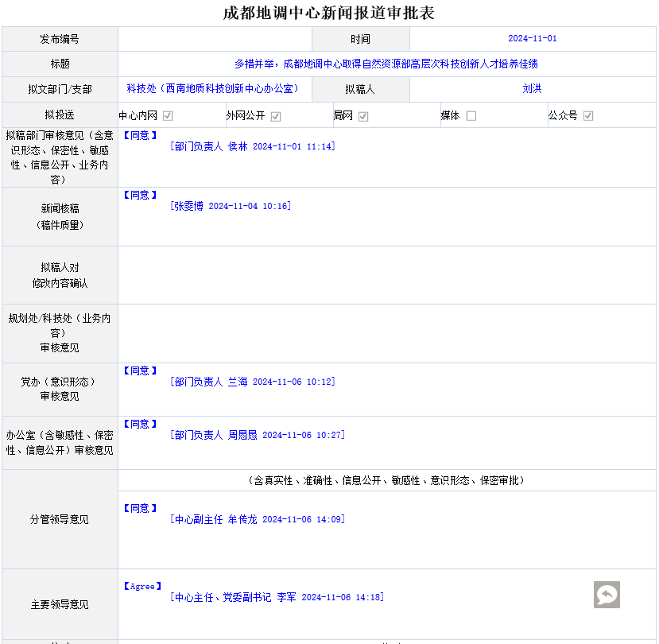Click 【同意】 in 拟稿部门审核意见 row
The width and height of the screenshot is (659, 644).
pyautogui.click(x=140, y=135)
